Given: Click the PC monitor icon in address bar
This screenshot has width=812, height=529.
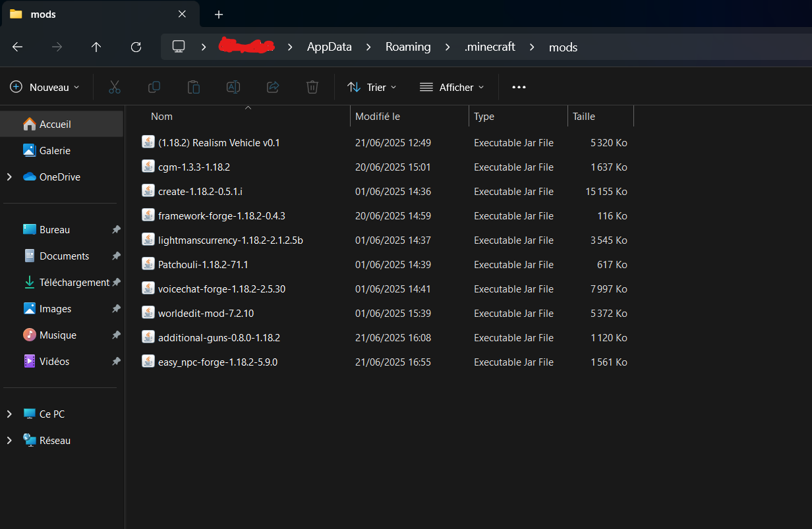Looking at the screenshot, I should coord(179,47).
